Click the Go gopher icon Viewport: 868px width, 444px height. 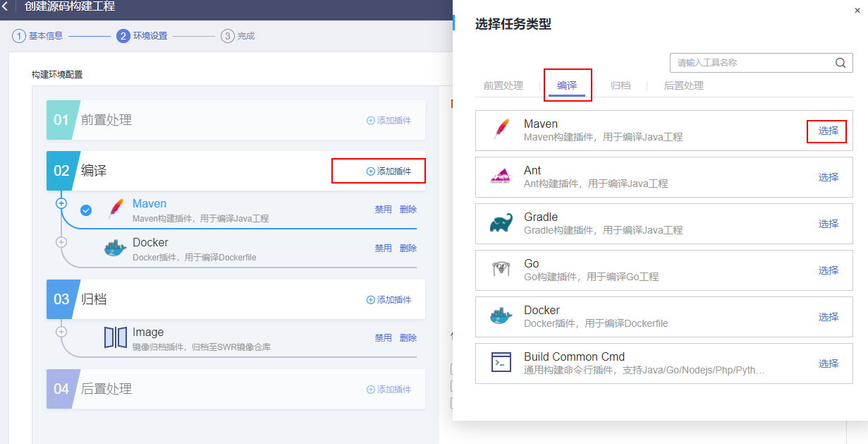pos(501,270)
